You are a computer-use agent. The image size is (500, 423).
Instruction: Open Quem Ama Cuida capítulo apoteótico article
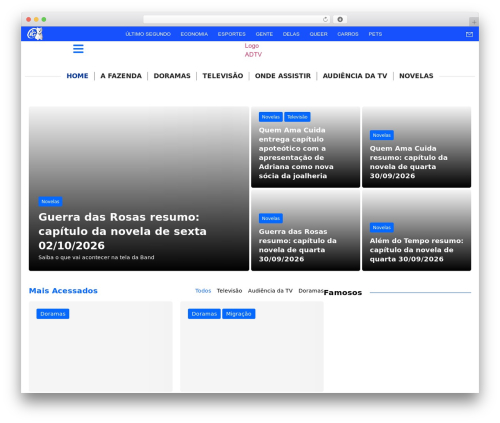pos(296,153)
